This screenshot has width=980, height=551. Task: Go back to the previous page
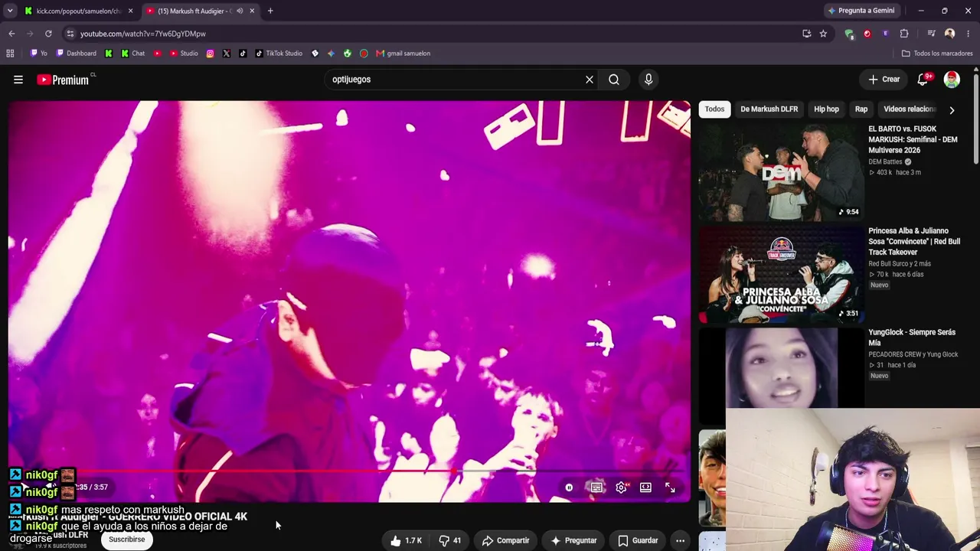(11, 34)
